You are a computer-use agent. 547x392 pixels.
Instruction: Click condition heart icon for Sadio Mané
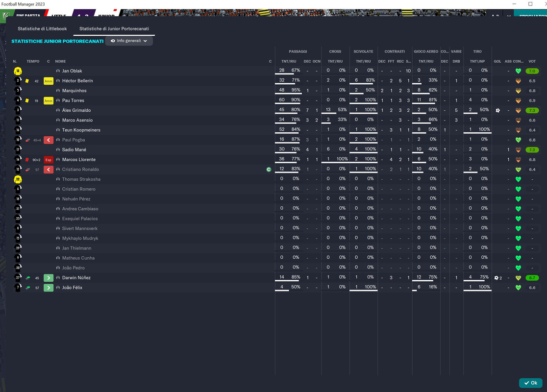pyautogui.click(x=519, y=149)
